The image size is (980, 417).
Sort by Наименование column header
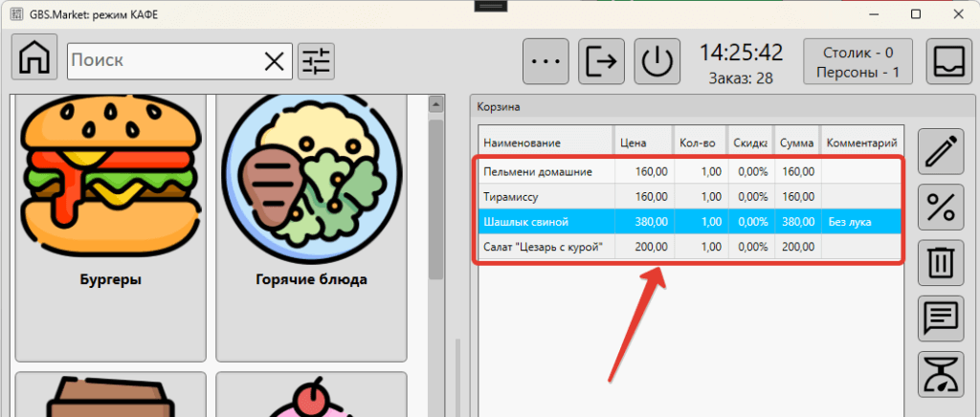click(544, 143)
